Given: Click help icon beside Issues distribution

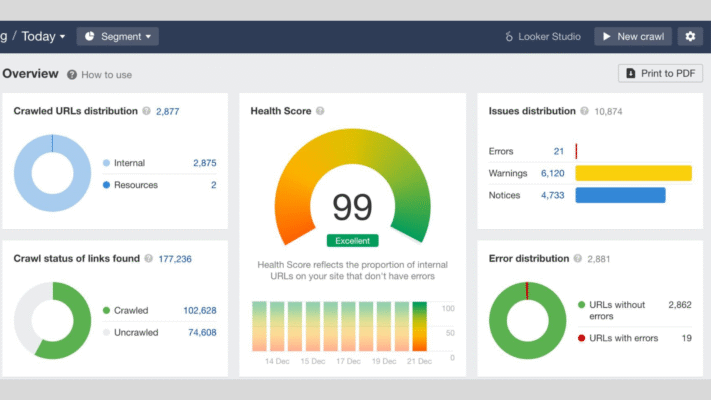Looking at the screenshot, I should (x=584, y=111).
